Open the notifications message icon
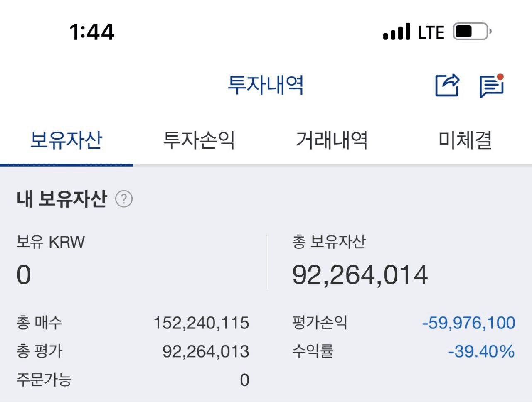 coord(491,86)
